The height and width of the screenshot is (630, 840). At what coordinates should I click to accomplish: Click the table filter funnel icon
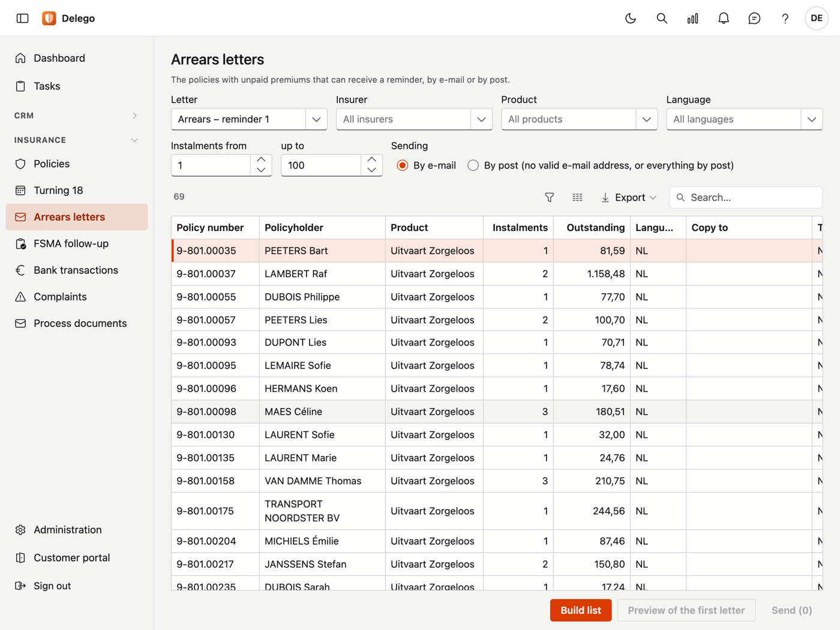[x=549, y=197]
